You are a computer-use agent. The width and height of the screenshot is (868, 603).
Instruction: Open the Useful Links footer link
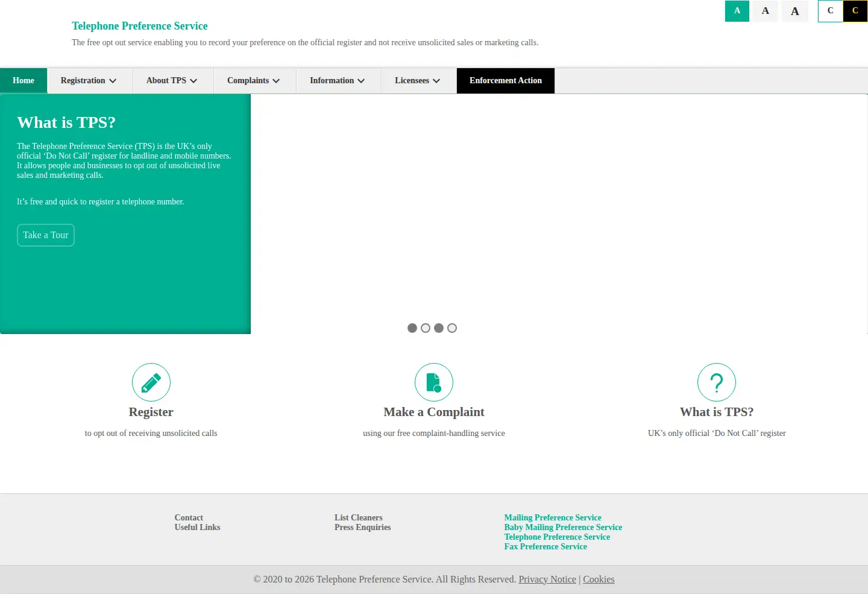click(198, 527)
